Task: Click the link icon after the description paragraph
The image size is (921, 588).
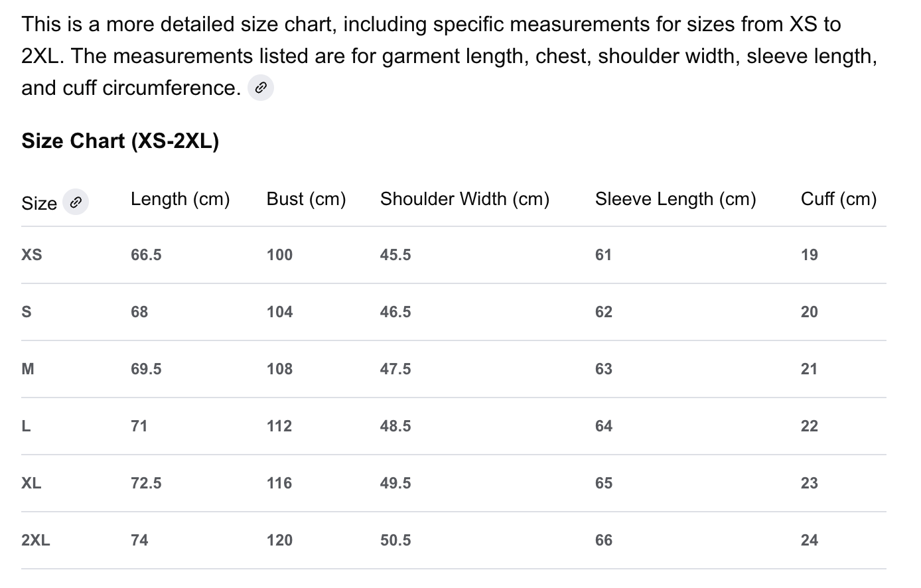Action: (x=261, y=88)
